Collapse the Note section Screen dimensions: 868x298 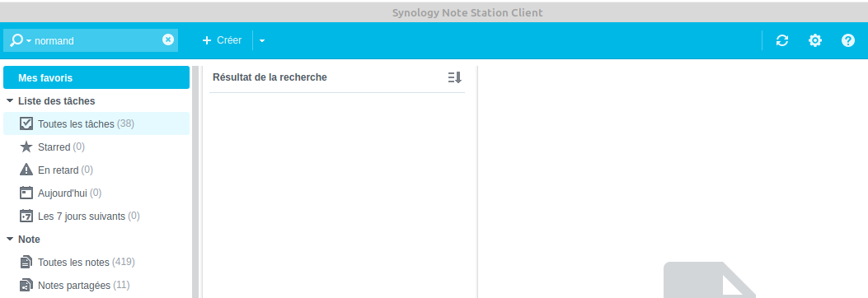[x=9, y=240]
